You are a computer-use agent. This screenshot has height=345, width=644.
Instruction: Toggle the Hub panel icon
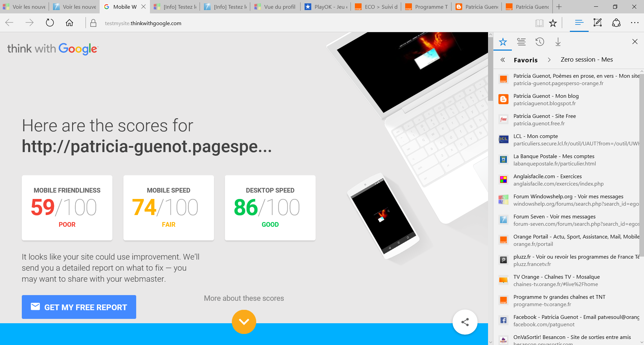[579, 23]
